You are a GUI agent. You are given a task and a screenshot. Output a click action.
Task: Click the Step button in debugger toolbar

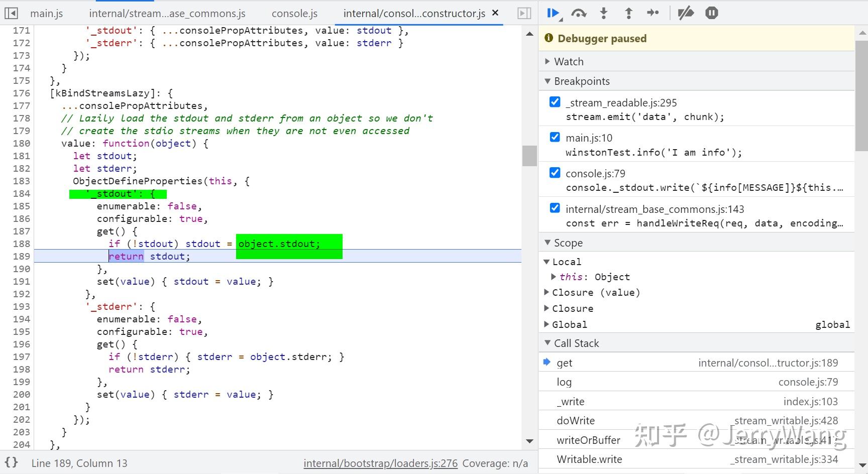tap(653, 13)
